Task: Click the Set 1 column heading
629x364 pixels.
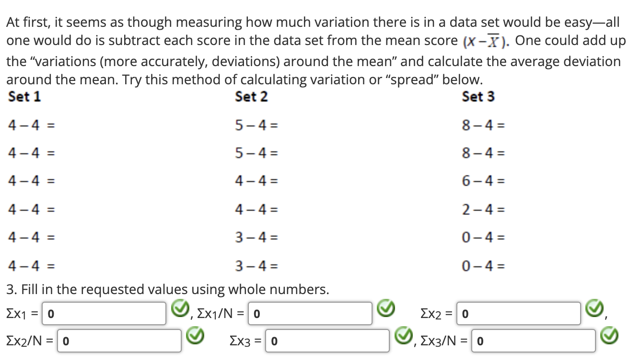Action: coord(24,97)
